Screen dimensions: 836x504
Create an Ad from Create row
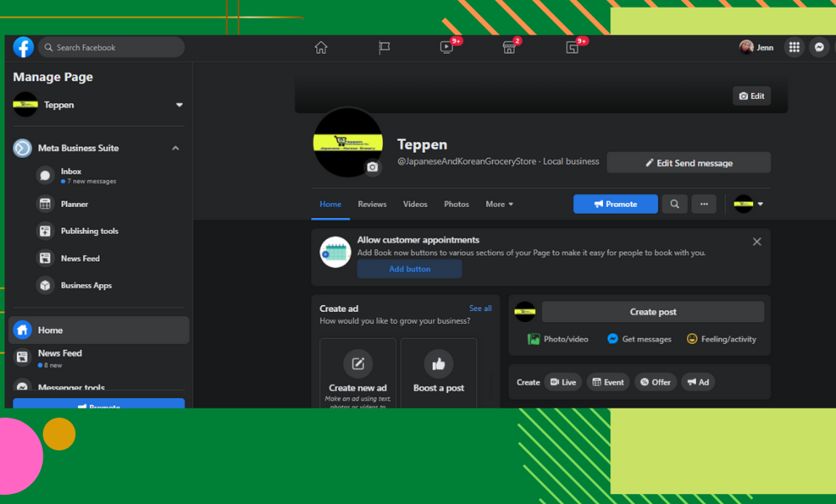[698, 382]
